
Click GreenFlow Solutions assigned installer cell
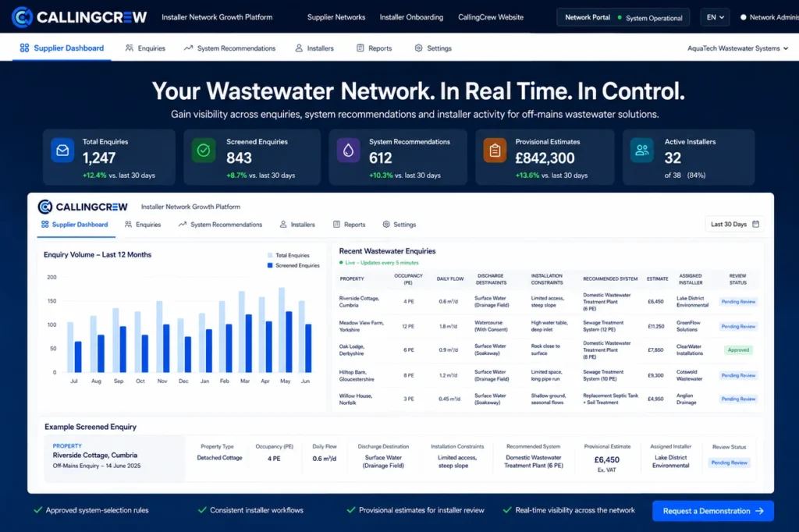coord(688,326)
